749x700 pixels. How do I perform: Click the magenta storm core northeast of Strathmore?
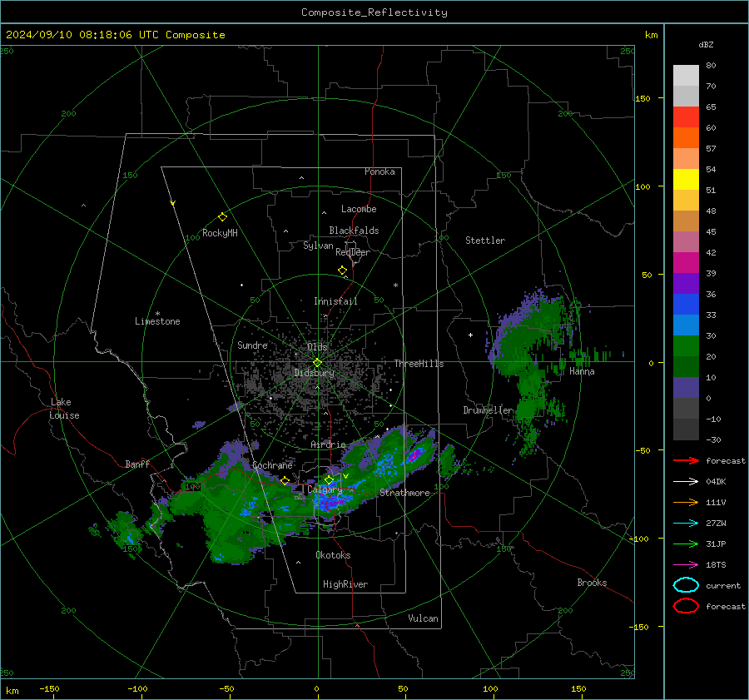click(x=414, y=454)
